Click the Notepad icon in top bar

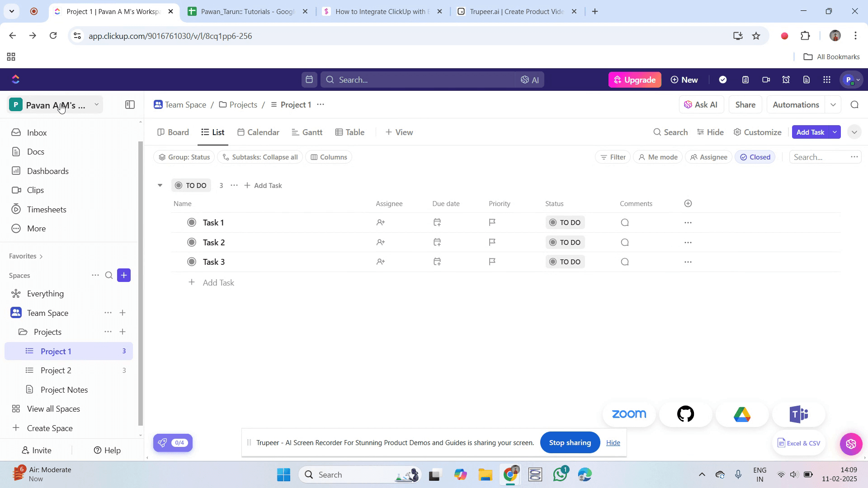(745, 80)
